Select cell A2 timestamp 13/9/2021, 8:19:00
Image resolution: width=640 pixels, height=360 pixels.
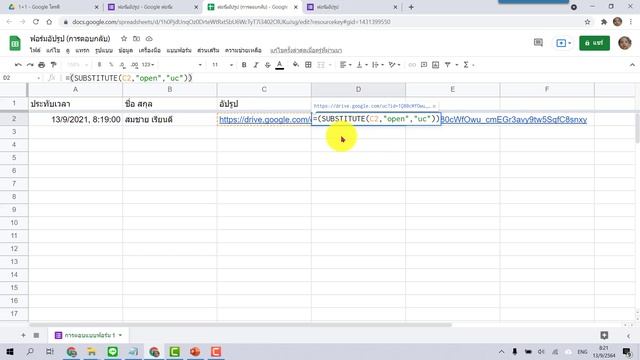click(75, 119)
